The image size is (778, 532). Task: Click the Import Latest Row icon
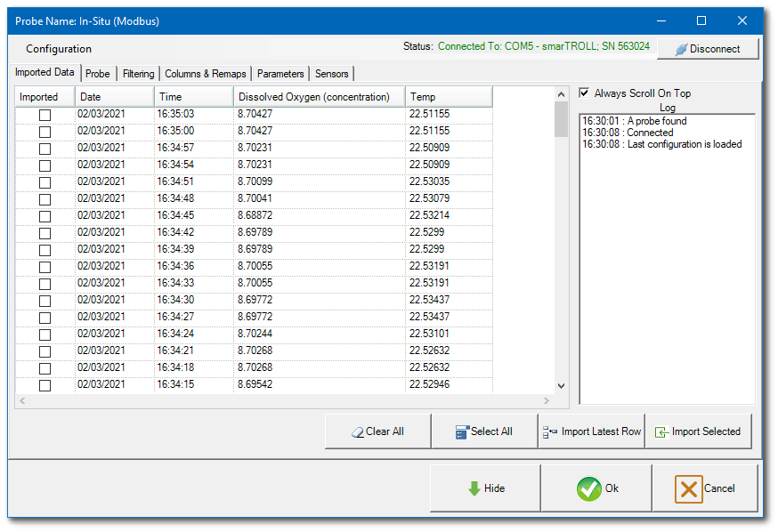(551, 431)
